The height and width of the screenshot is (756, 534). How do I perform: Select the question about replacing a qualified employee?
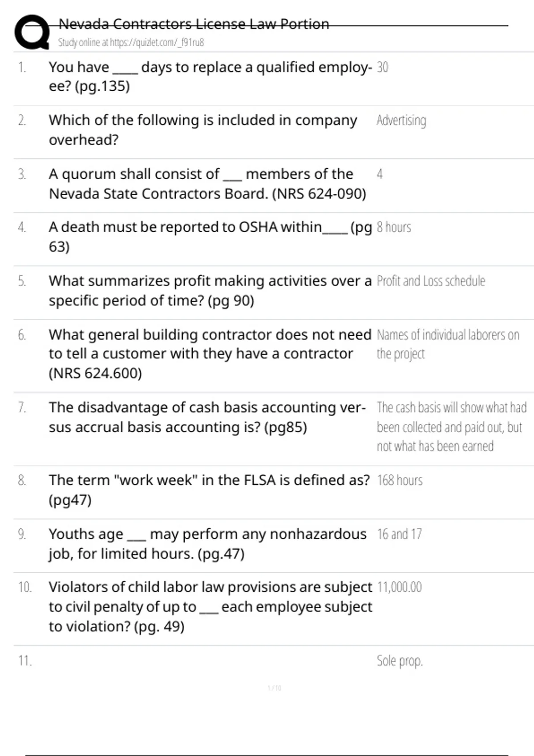click(210, 76)
